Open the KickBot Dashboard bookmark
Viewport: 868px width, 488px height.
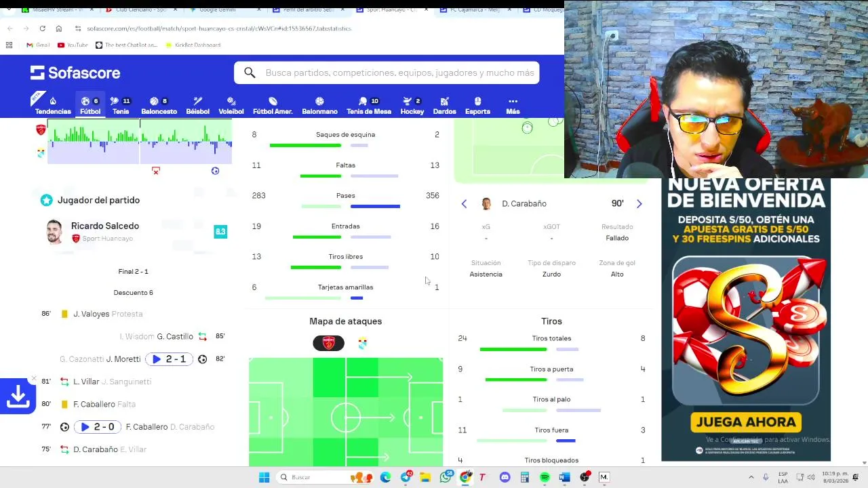[x=192, y=45]
